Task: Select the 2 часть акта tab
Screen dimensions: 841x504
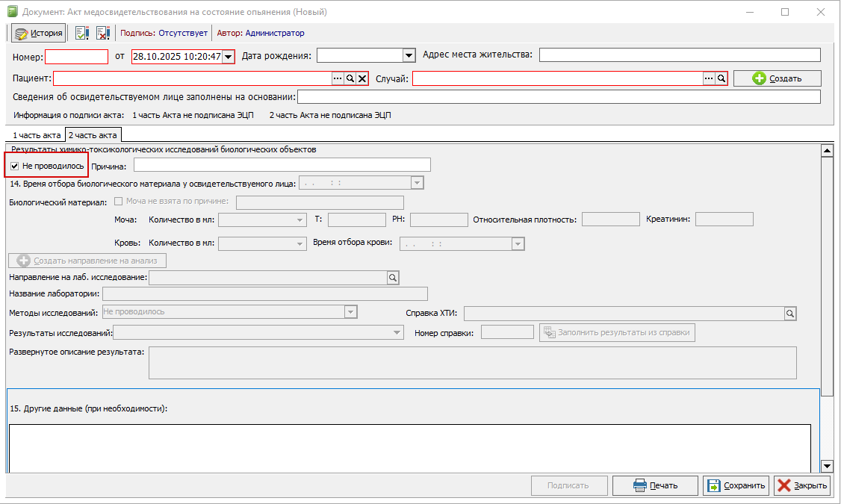Action: tap(93, 135)
